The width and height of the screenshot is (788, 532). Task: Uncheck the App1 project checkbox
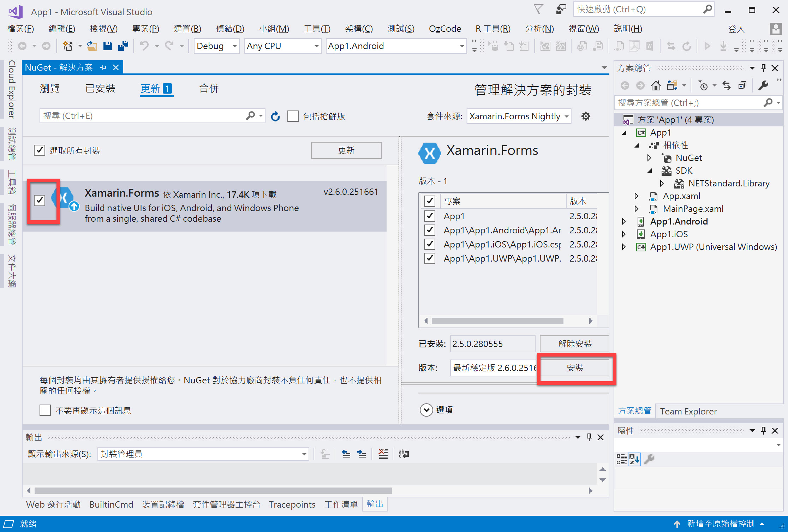[430, 216]
